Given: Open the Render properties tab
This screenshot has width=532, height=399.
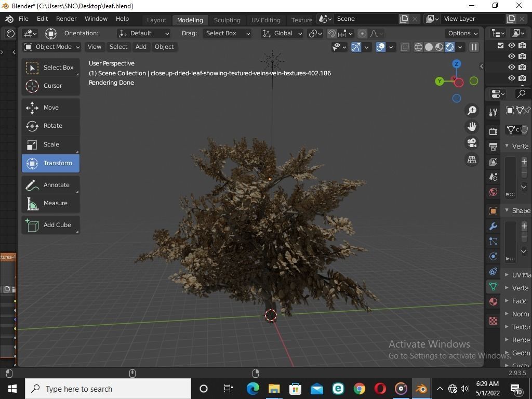Looking at the screenshot, I should click(493, 131).
